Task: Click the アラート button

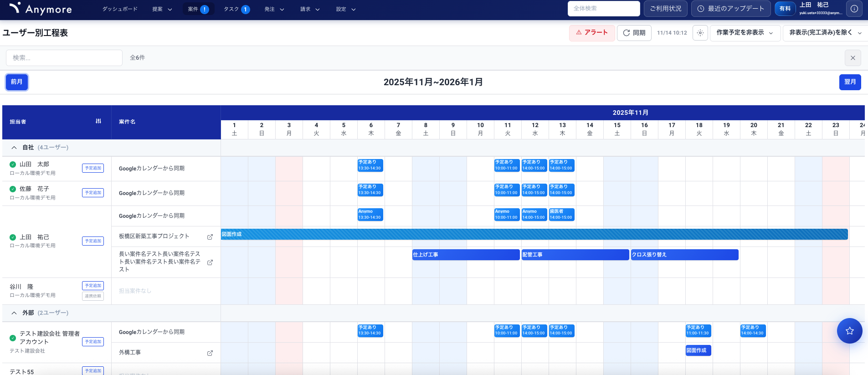Action: [x=591, y=33]
